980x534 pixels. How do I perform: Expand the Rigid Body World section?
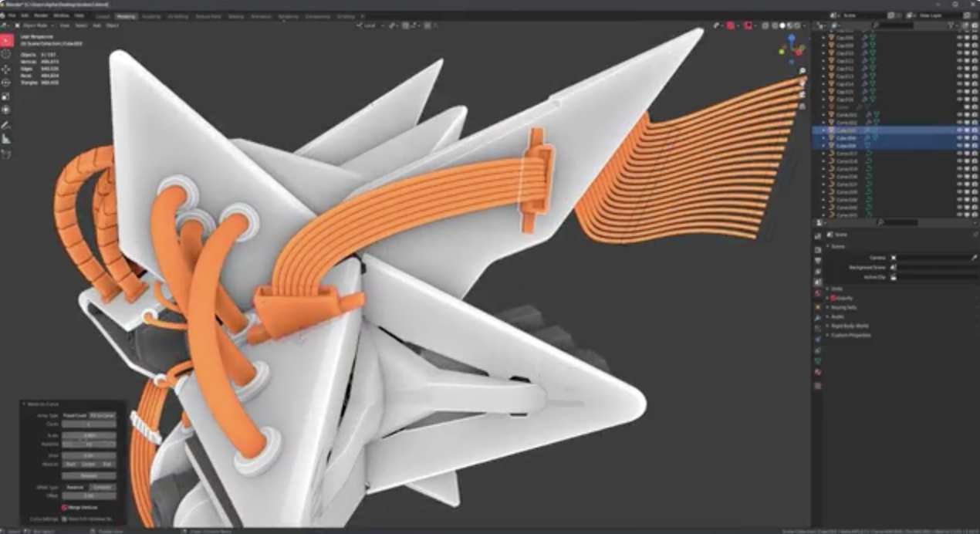[849, 326]
